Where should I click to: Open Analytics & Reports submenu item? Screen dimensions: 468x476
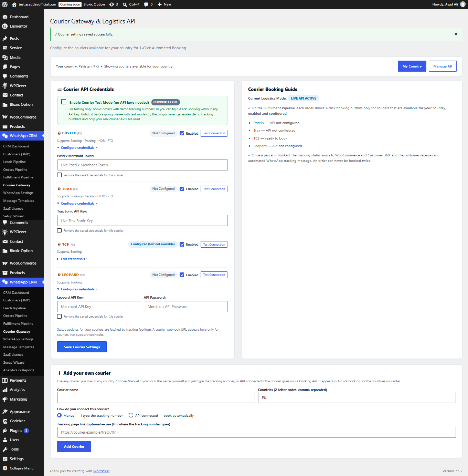19,370
